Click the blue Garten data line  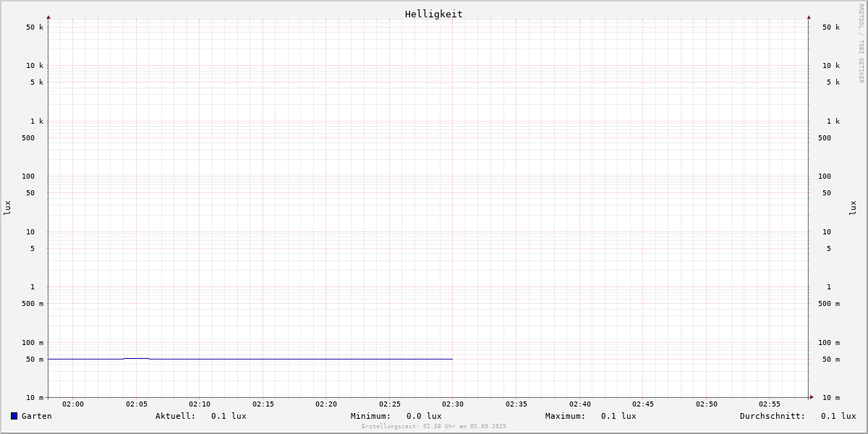pyautogui.click(x=250, y=359)
